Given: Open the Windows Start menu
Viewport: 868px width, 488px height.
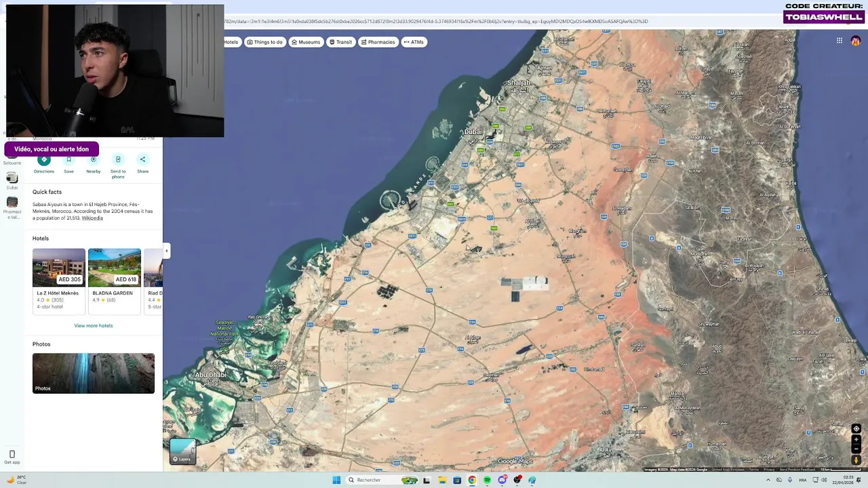Looking at the screenshot, I should (x=336, y=480).
